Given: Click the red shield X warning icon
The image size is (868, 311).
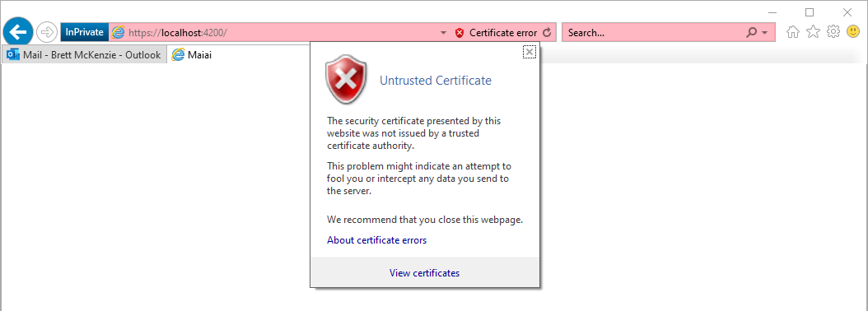Looking at the screenshot, I should point(346,80).
